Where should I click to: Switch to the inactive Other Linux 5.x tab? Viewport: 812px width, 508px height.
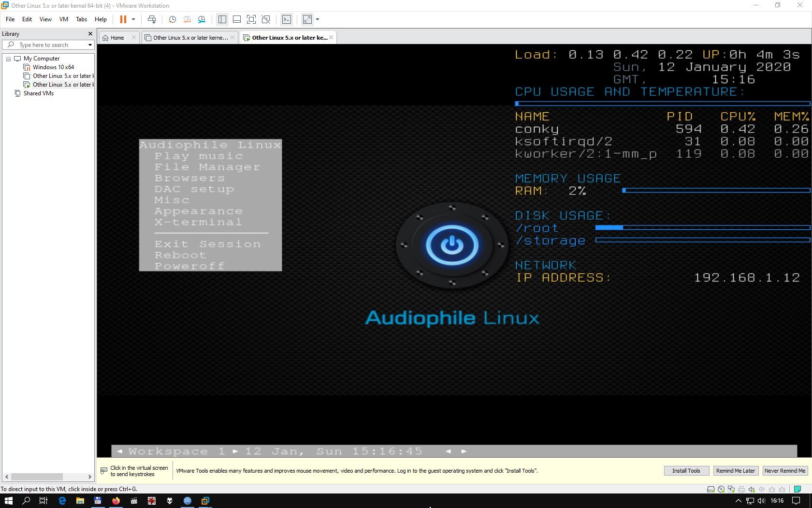point(190,38)
